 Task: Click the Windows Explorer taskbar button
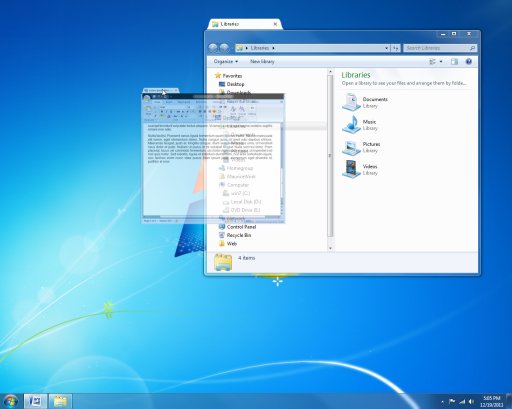60,401
